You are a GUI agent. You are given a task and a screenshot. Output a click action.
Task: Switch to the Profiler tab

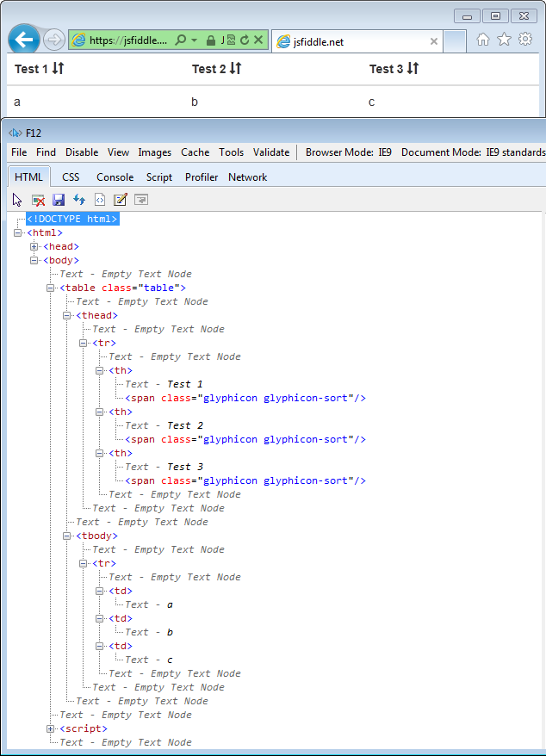tap(202, 177)
